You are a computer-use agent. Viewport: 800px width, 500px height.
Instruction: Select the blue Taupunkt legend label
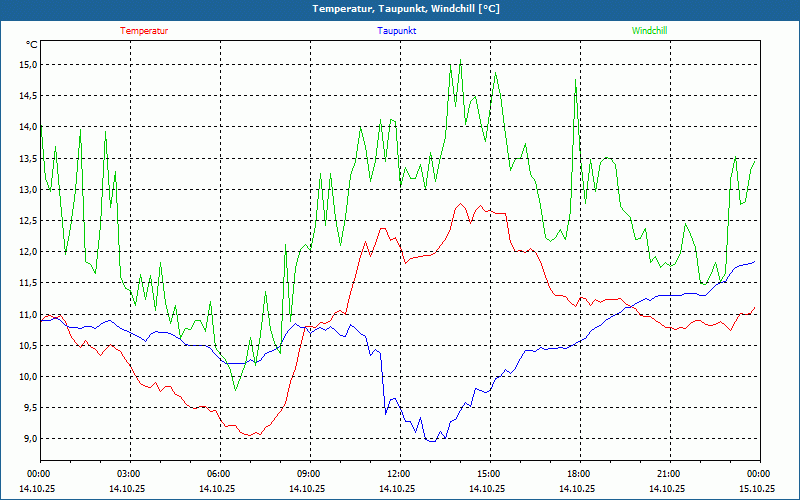coord(397,31)
